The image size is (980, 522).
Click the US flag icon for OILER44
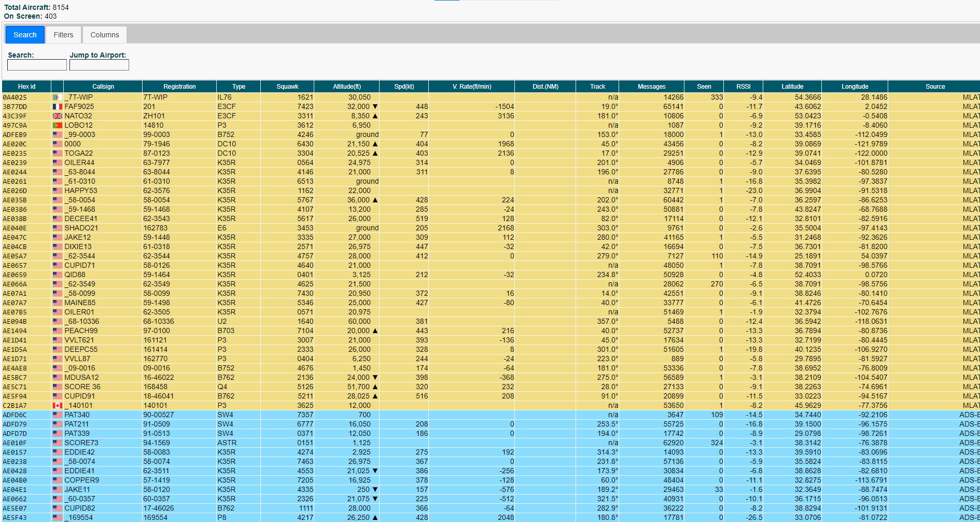[57, 163]
